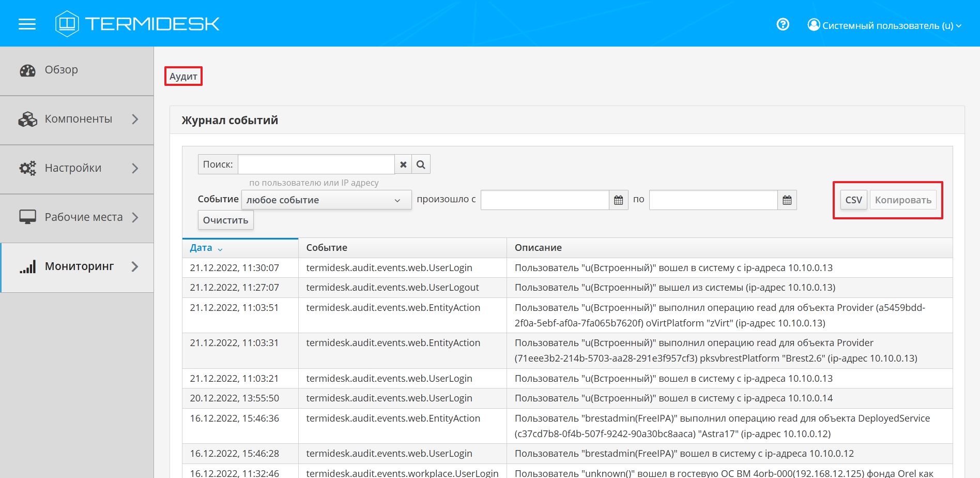Clear search with the X icon
The height and width of the screenshot is (478, 980).
tap(403, 165)
